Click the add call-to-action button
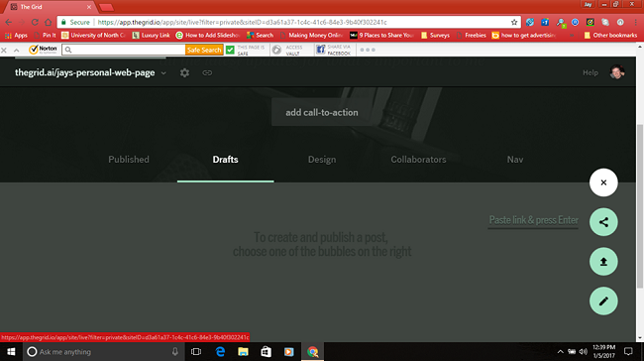The image size is (644, 361). click(322, 112)
